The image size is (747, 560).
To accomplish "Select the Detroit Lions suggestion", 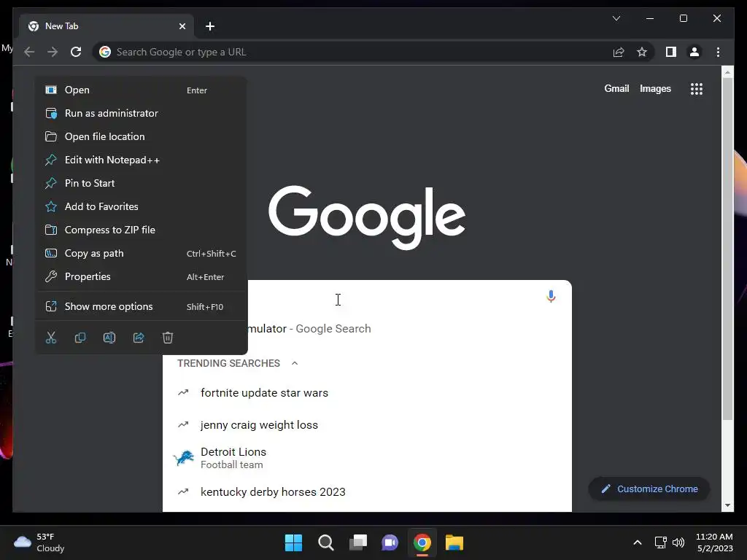I will (367, 458).
